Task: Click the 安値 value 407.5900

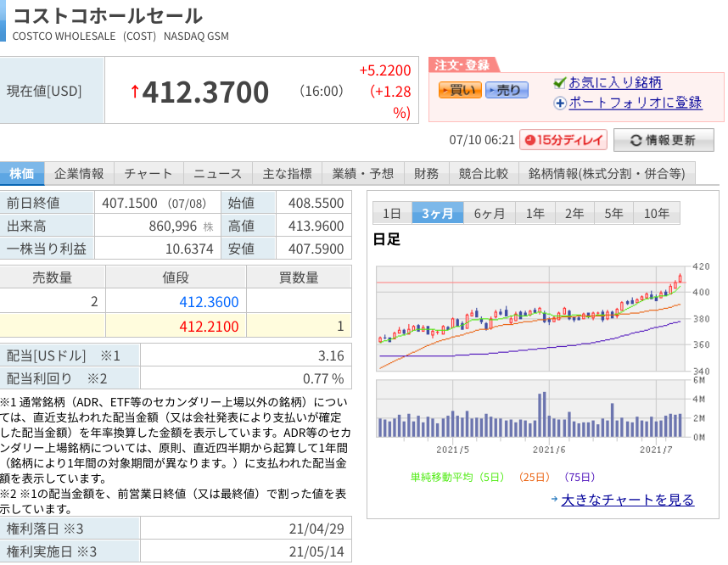Action: [x=316, y=249]
